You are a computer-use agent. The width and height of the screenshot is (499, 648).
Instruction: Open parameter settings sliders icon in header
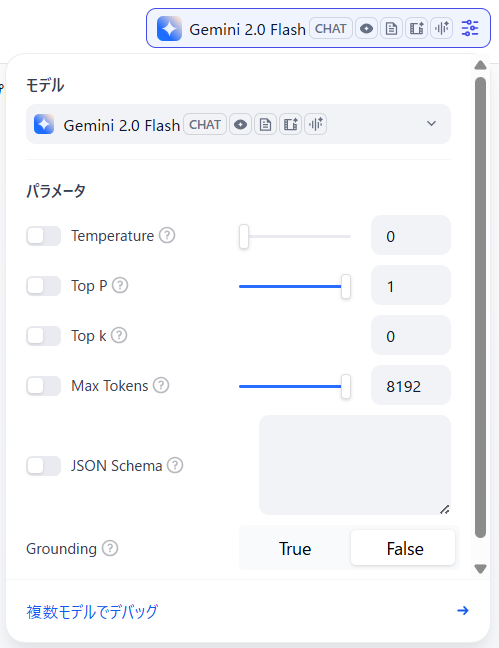pos(470,28)
